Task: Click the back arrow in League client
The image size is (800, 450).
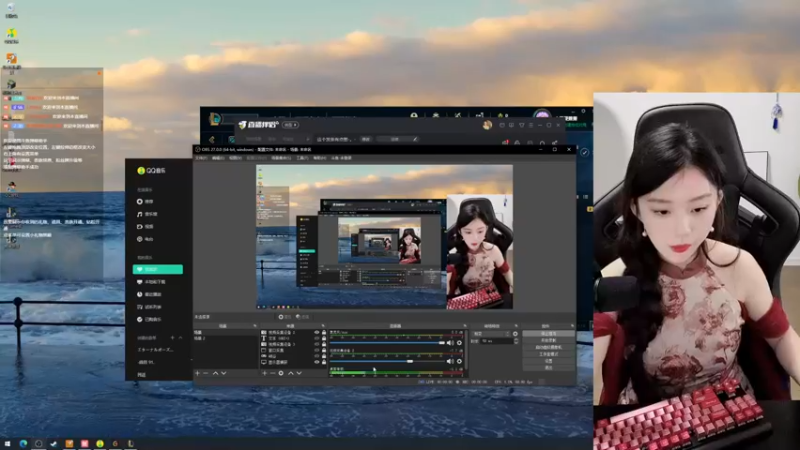Action: pos(212,139)
